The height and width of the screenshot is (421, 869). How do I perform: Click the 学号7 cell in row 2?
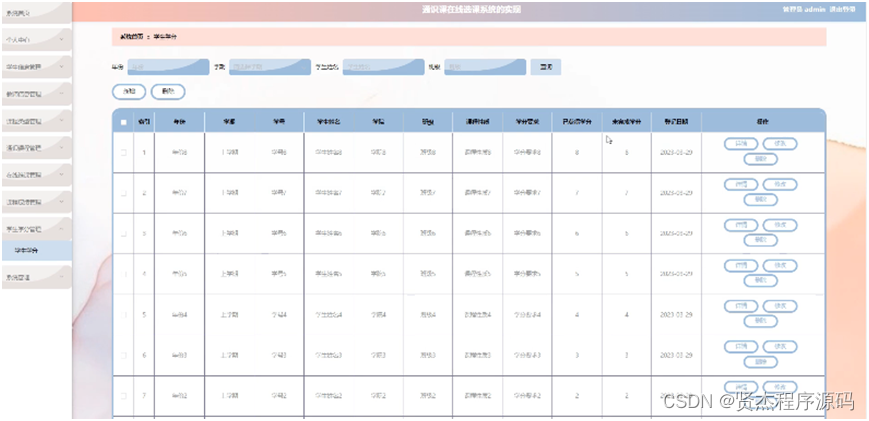(279, 193)
